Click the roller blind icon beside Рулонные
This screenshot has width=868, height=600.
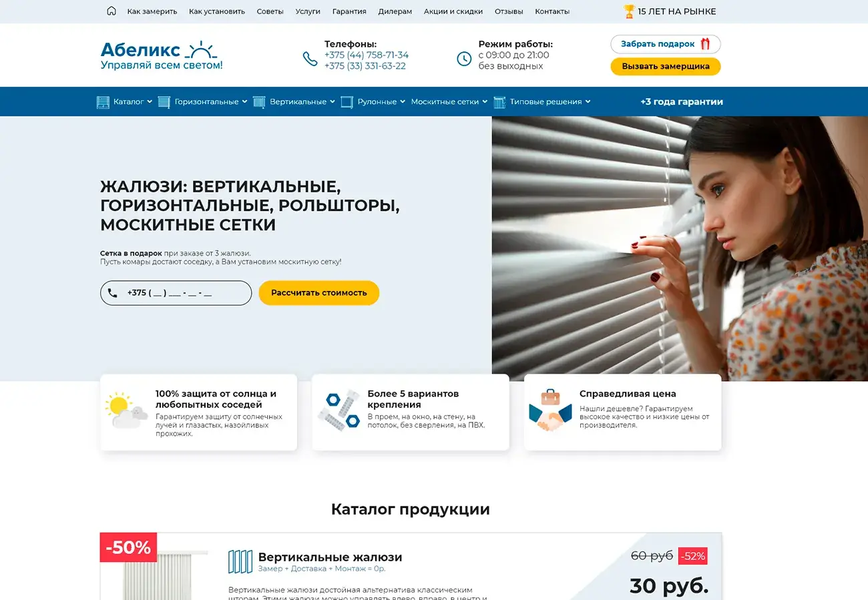coord(347,102)
